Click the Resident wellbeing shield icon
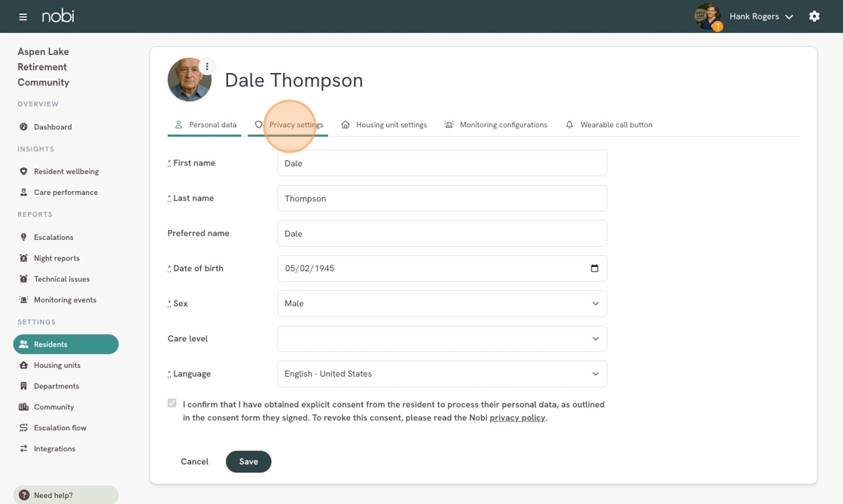 23,172
